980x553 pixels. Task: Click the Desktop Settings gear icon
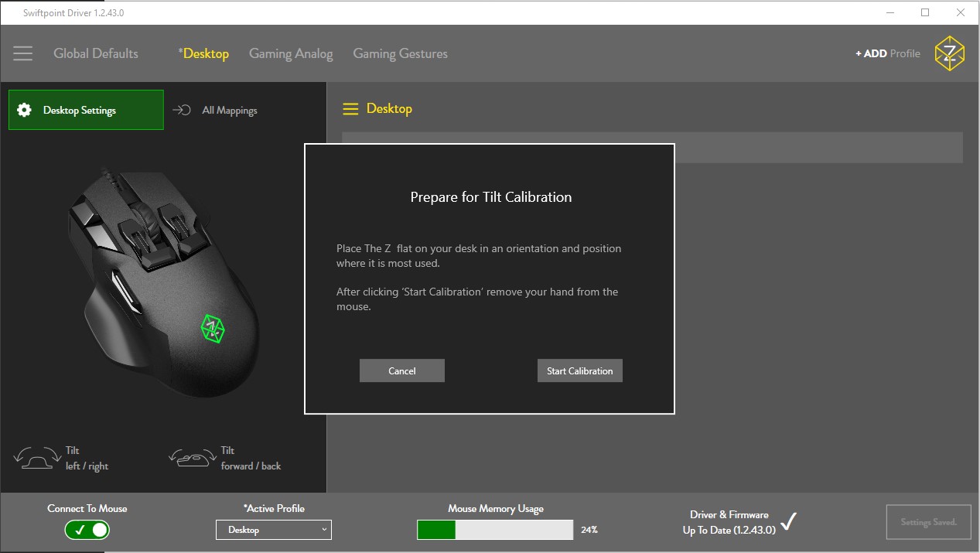click(24, 110)
